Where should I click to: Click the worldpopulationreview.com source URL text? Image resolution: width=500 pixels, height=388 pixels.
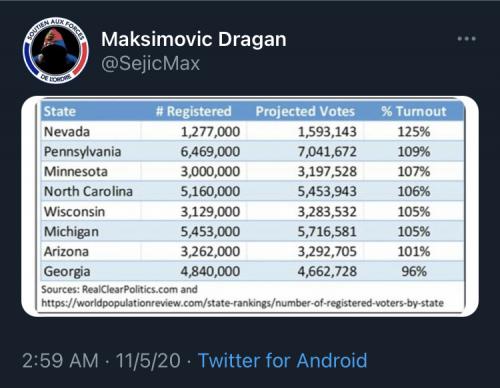point(242,303)
